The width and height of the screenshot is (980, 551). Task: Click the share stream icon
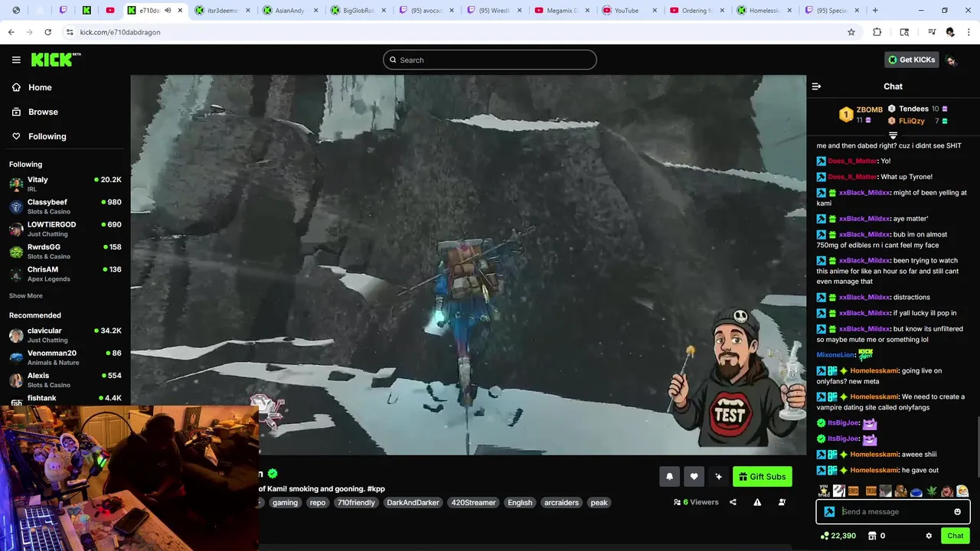(733, 502)
